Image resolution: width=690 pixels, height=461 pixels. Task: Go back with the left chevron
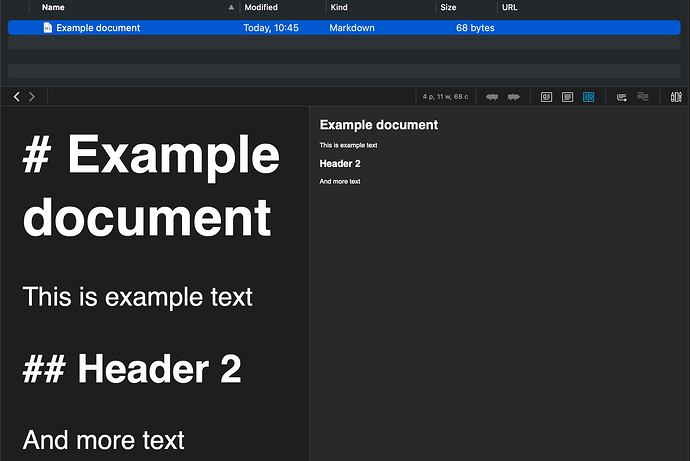coord(16,97)
